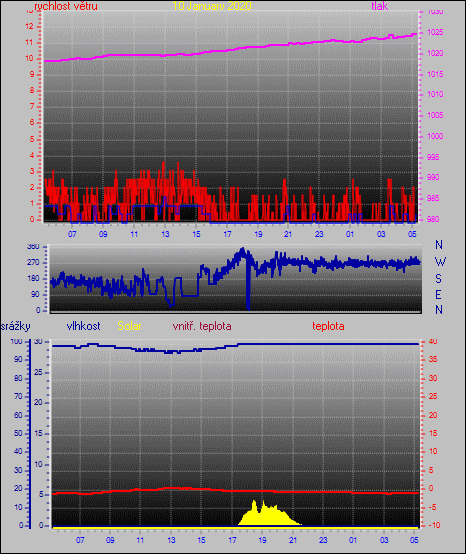This screenshot has height=554, width=466.
Task: Click the magenta pressure line's right end
Action: (415, 34)
